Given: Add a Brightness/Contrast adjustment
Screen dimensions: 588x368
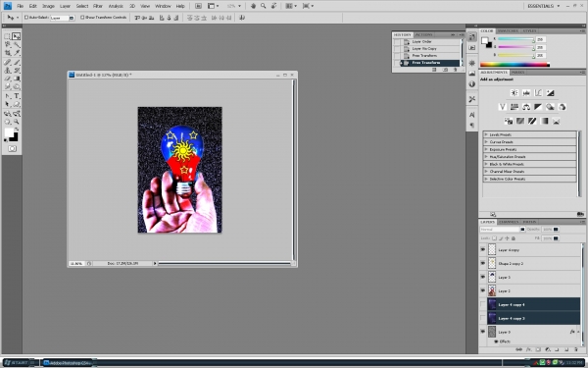Looking at the screenshot, I should coord(514,93).
